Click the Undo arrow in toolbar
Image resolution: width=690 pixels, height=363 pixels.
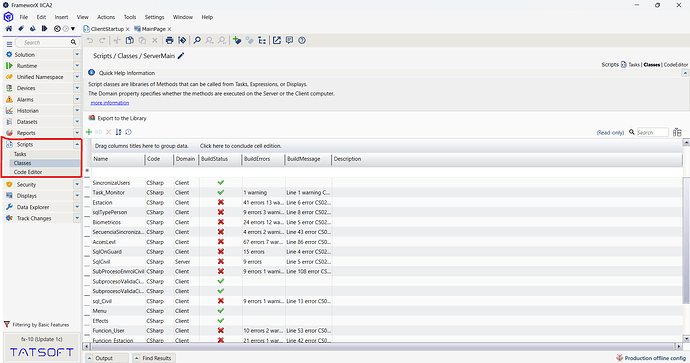click(x=90, y=40)
